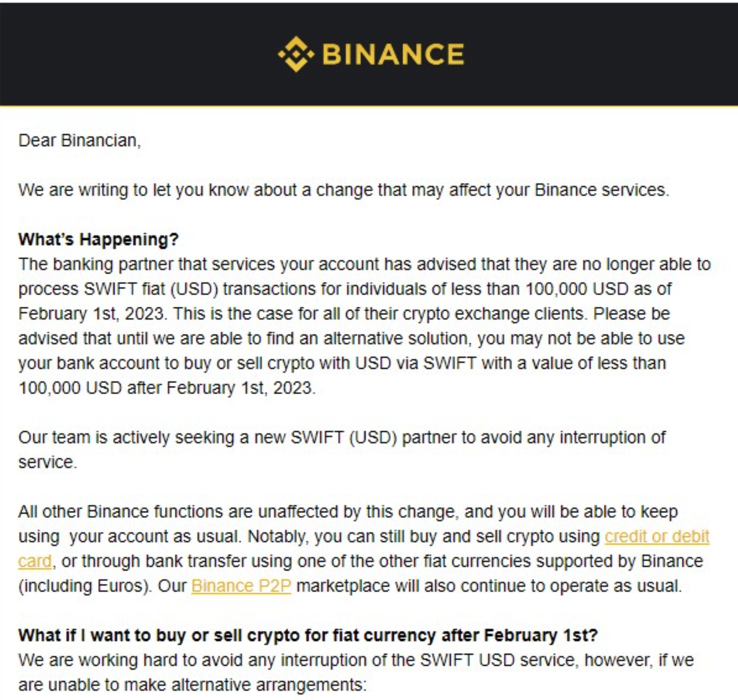Screen dimensions: 738x700
Task: Click empty black header area left of the logo
Action: (116, 54)
